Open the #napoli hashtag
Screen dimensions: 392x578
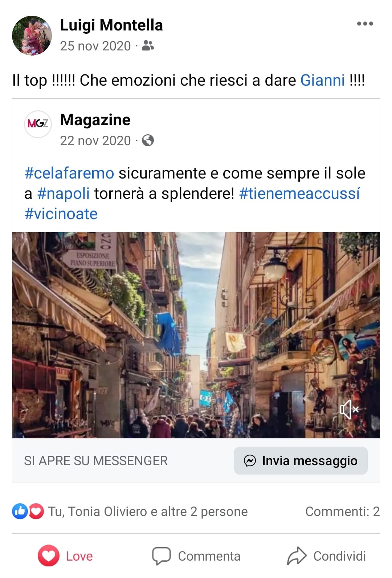(x=64, y=193)
